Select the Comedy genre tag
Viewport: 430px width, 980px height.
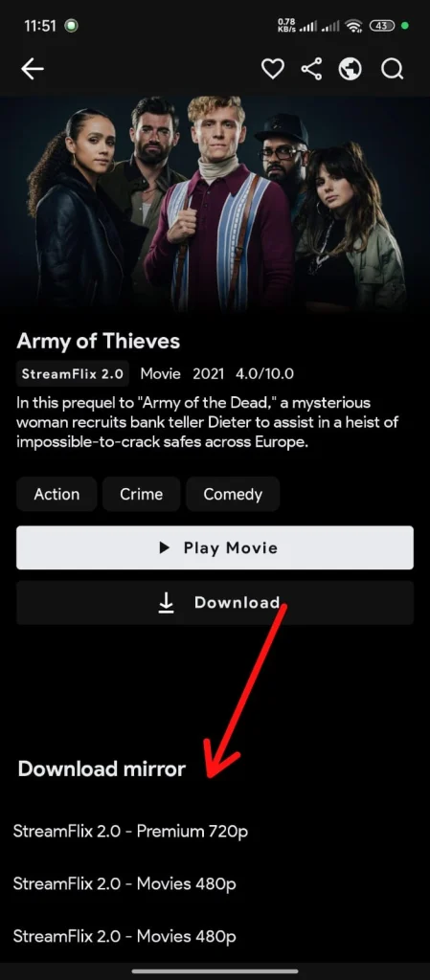(233, 495)
